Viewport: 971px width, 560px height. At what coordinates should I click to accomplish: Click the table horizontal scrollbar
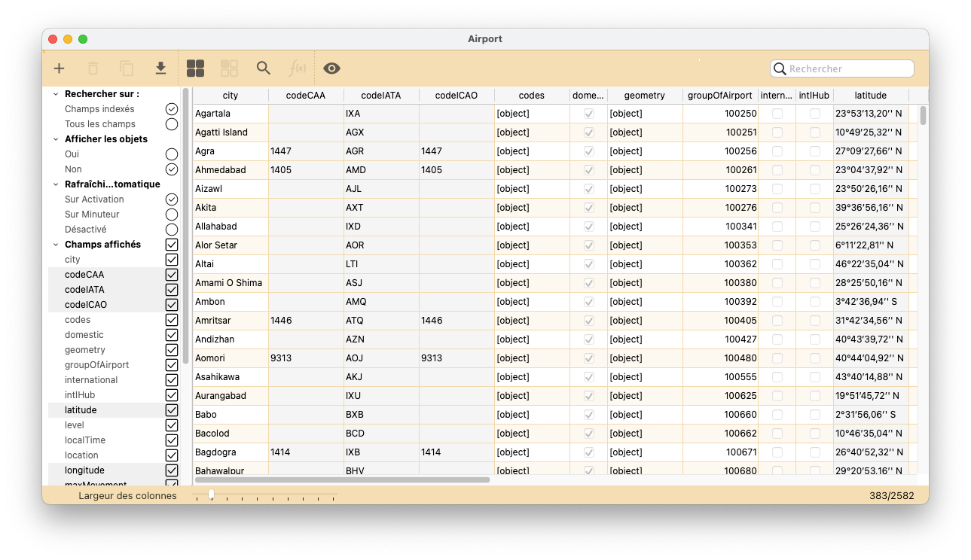[342, 479]
